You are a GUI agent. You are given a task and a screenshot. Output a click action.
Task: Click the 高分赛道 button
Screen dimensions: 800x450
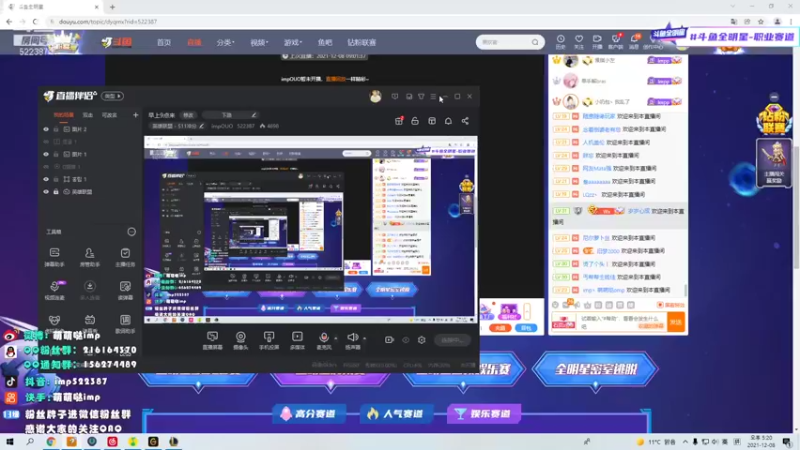coord(309,414)
